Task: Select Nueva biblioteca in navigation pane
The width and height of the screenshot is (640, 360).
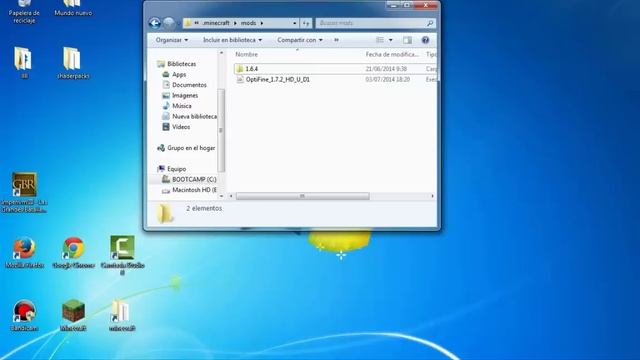Action: [x=194, y=116]
